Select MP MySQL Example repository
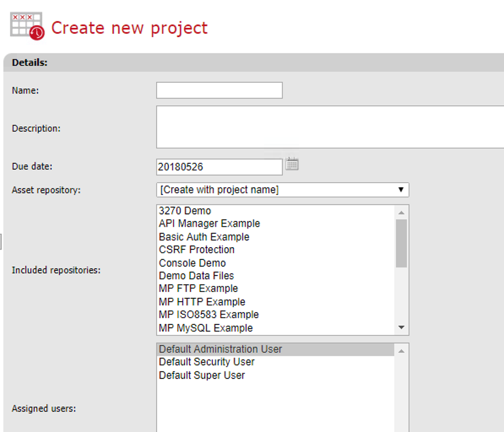The height and width of the screenshot is (432, 504). point(206,328)
